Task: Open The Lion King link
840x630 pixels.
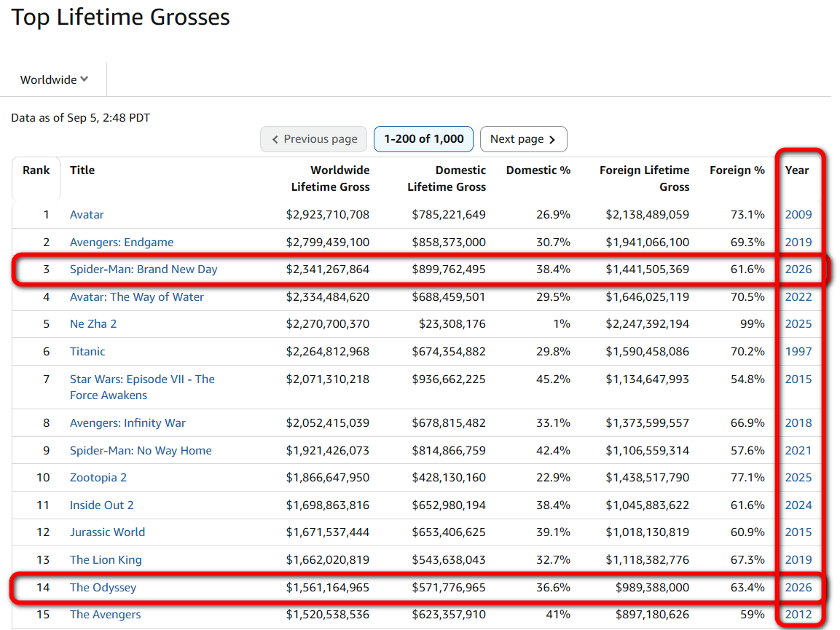Action: tap(106, 560)
